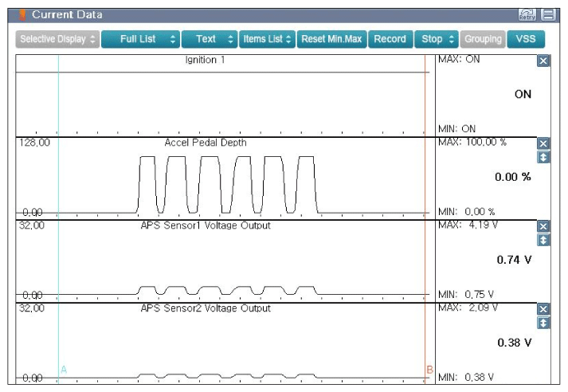Click APS Sensor1 graph up-down resize icon
Screen dimensions: 568x392
pos(544,239)
